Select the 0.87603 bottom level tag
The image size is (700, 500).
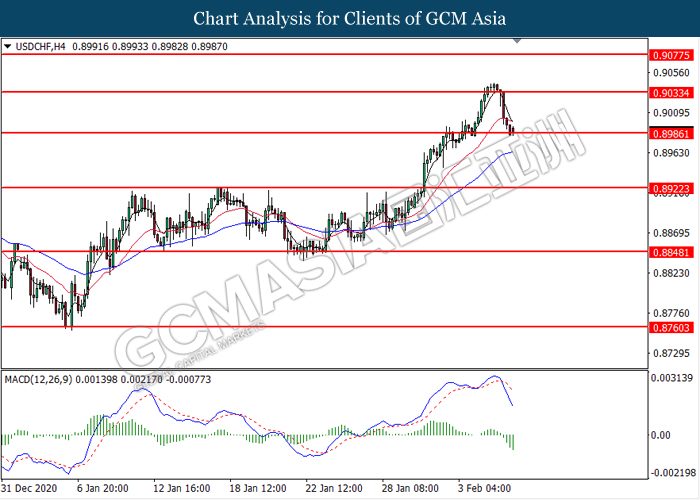pyautogui.click(x=668, y=326)
